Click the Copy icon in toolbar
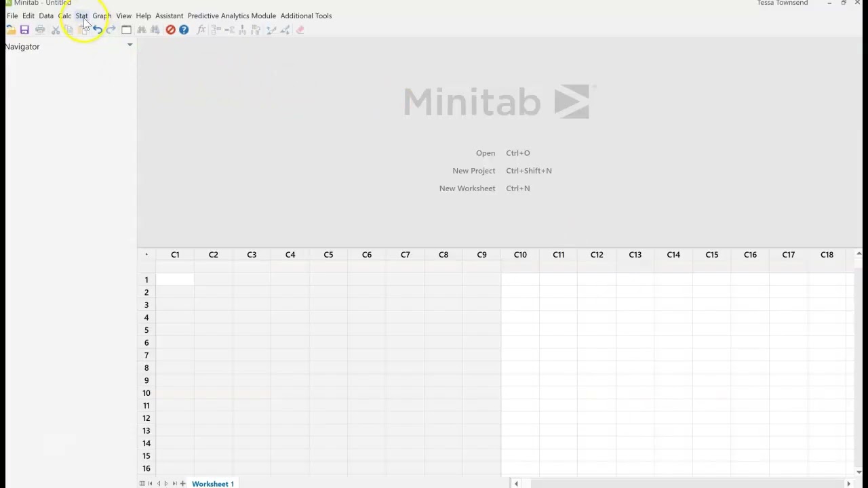 click(68, 30)
